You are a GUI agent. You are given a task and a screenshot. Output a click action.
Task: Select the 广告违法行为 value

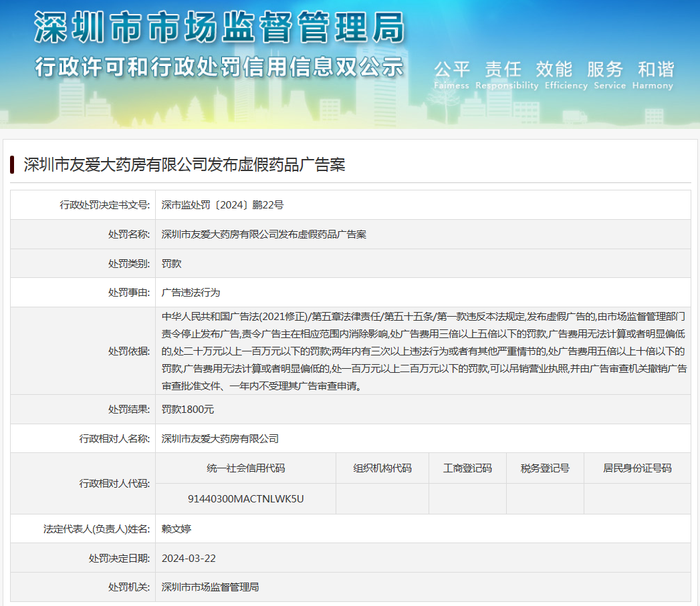tap(191, 292)
